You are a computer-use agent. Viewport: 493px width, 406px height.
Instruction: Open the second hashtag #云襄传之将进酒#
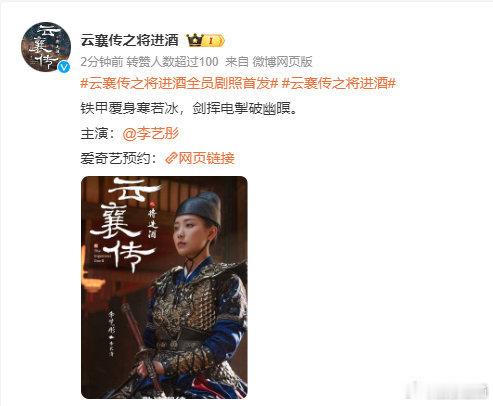[339, 83]
